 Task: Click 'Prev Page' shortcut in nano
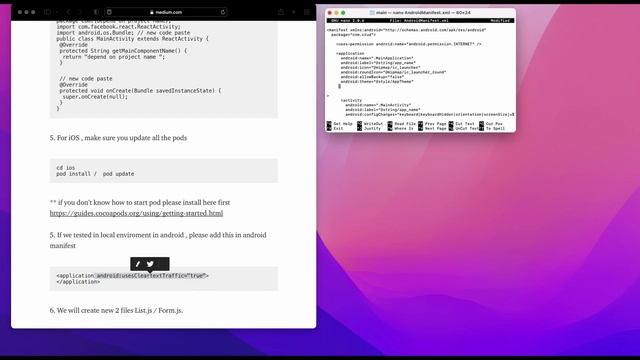click(432, 124)
